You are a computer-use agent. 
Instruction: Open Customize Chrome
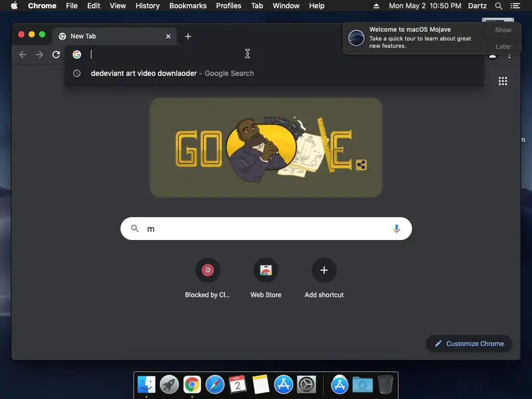click(469, 344)
